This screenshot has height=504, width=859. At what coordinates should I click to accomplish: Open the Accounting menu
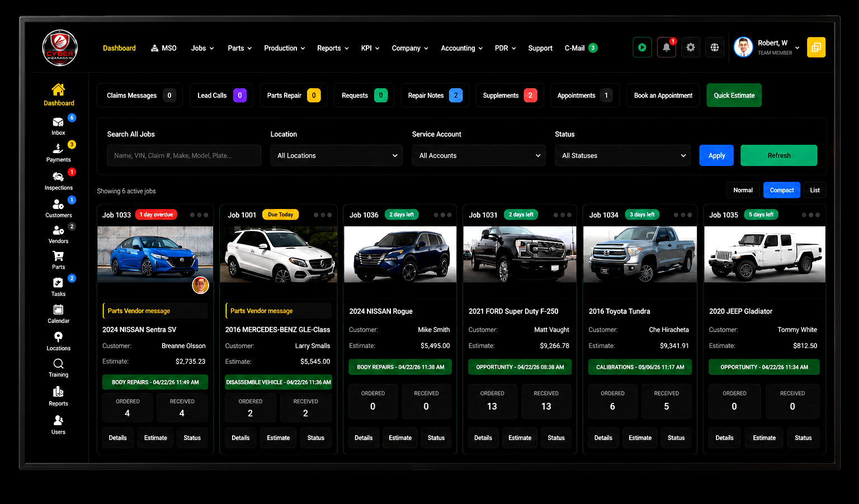coord(462,48)
